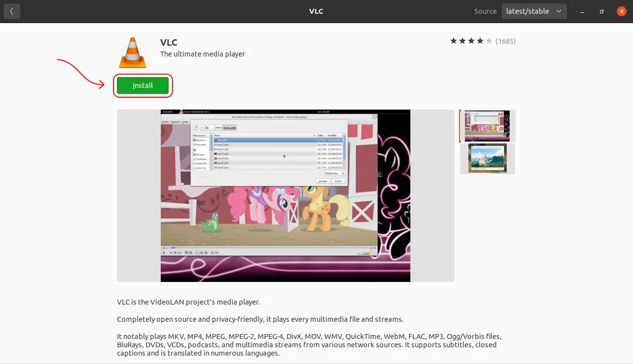The height and width of the screenshot is (364, 633).
Task: Close the software window
Action: click(621, 11)
